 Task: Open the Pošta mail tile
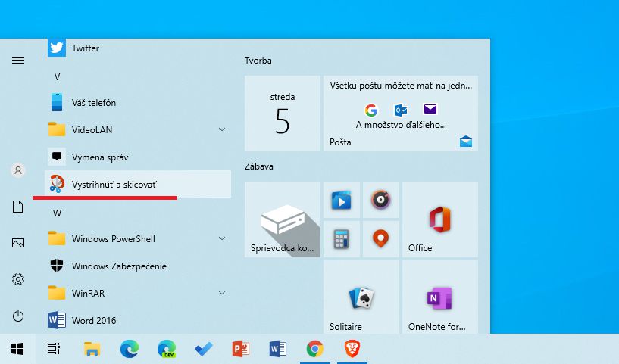point(401,114)
